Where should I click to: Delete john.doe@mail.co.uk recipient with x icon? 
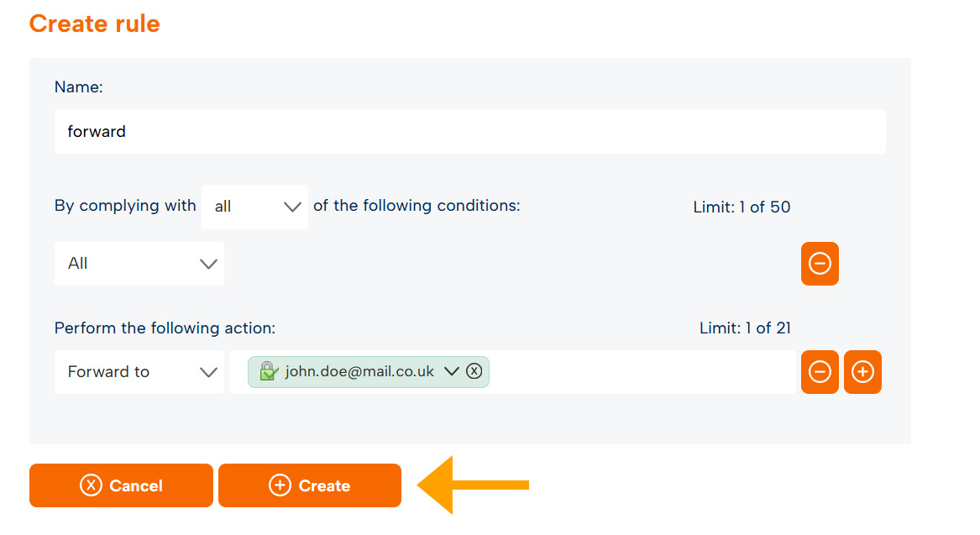tap(474, 371)
